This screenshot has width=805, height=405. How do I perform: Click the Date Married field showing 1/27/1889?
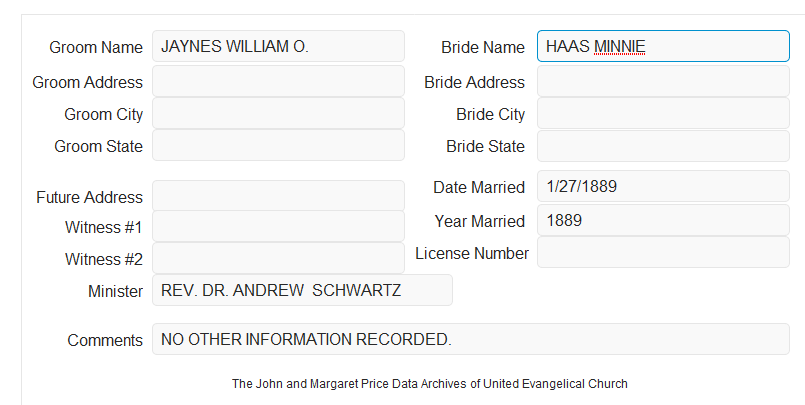coord(663,186)
